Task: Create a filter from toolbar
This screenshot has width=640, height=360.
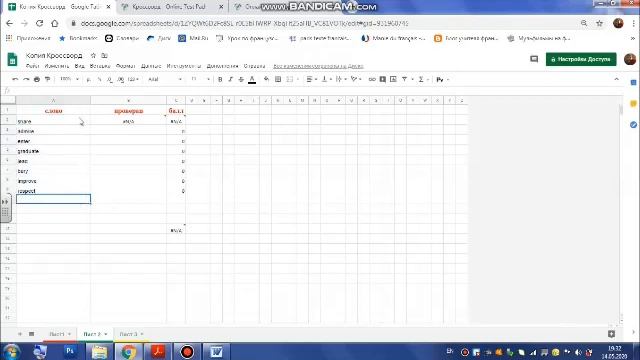Action: coord(404,79)
